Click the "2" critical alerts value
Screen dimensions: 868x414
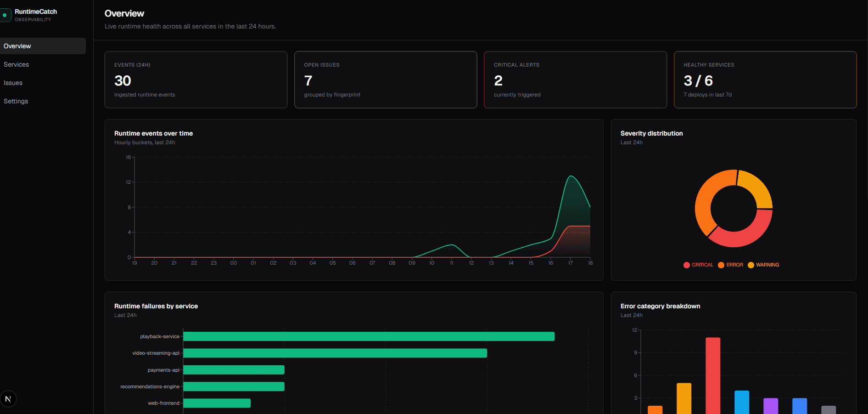[498, 81]
